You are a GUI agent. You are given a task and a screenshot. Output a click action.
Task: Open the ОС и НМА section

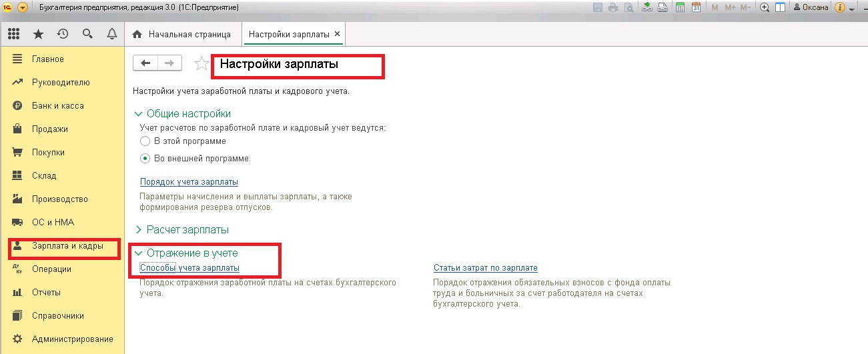point(62,223)
